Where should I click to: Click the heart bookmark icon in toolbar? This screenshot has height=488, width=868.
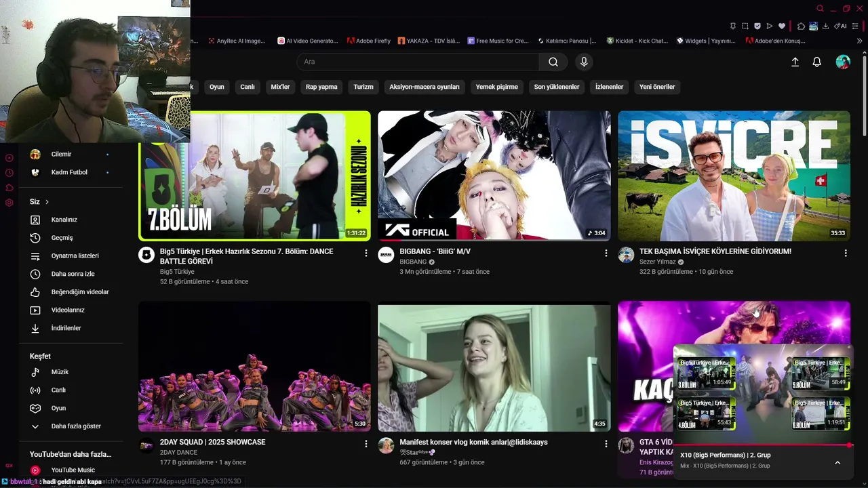click(x=781, y=26)
